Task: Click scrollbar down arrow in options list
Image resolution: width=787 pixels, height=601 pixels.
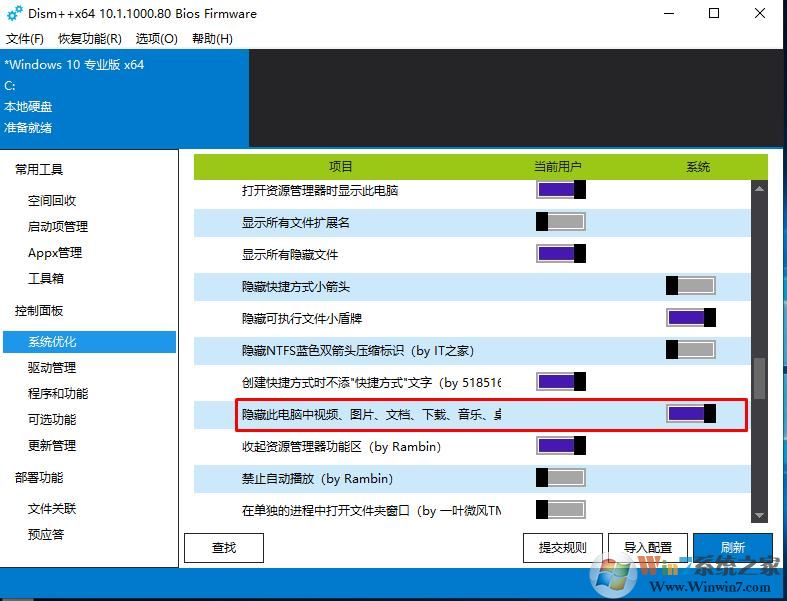Action: [759, 515]
